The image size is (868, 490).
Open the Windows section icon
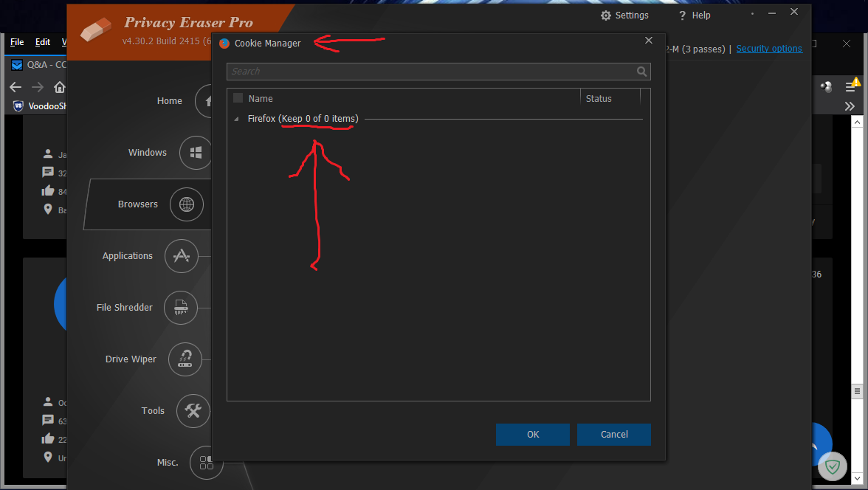pos(196,152)
